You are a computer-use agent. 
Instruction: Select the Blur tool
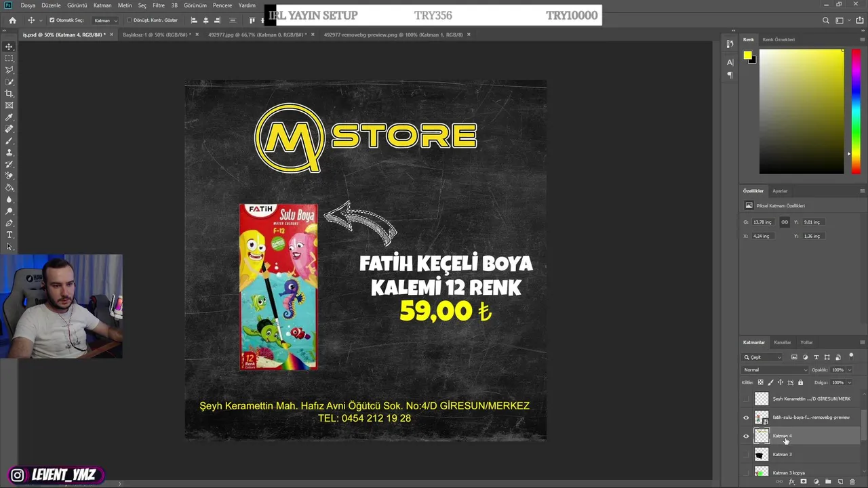pyautogui.click(x=9, y=199)
